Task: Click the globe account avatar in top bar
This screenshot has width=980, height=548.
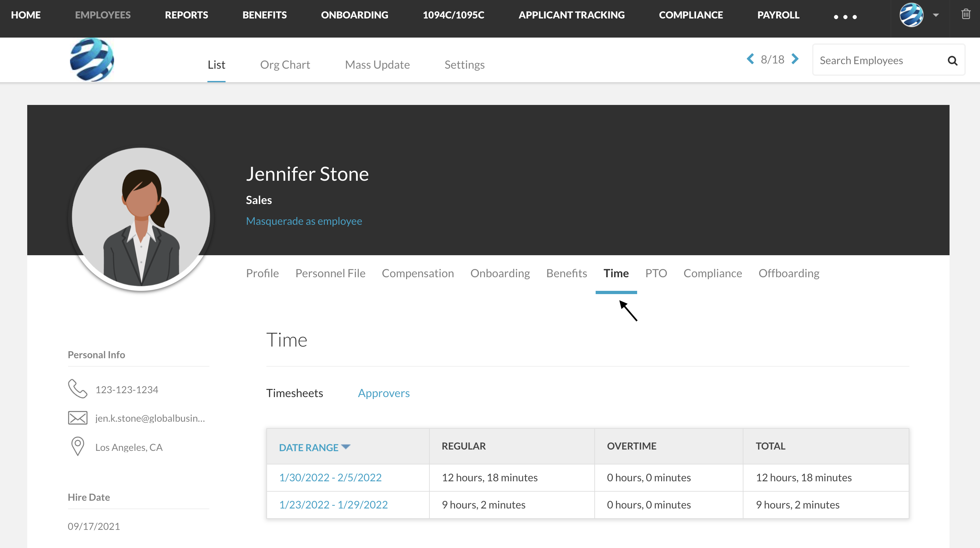Action: [x=911, y=15]
